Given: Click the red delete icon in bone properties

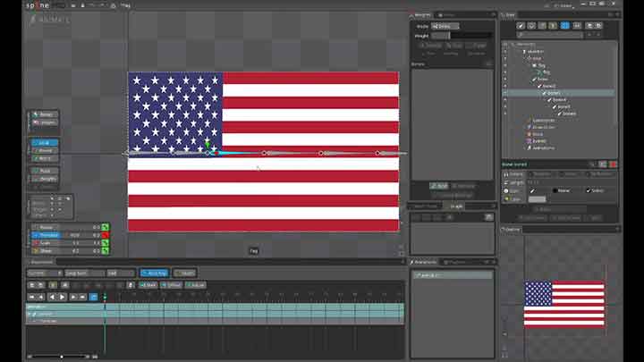Looking at the screenshot, I should tap(613, 164).
